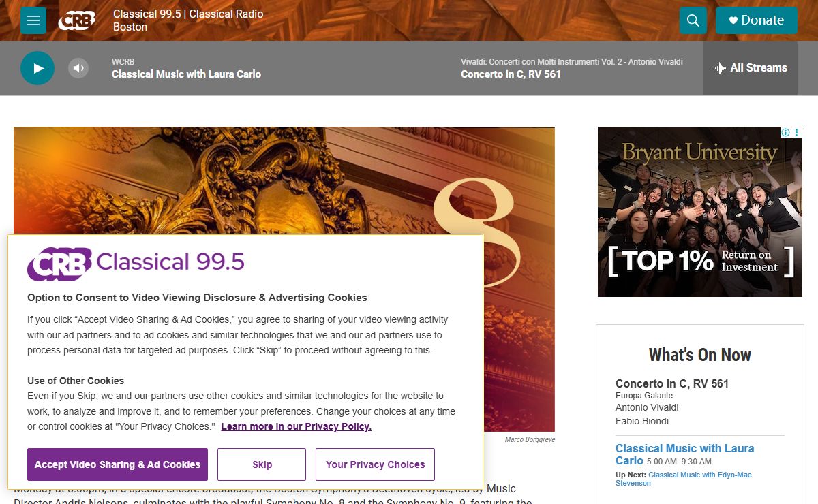Image resolution: width=818 pixels, height=504 pixels.
Task: Click the Vivaldi album title in player bar
Action: [571, 62]
